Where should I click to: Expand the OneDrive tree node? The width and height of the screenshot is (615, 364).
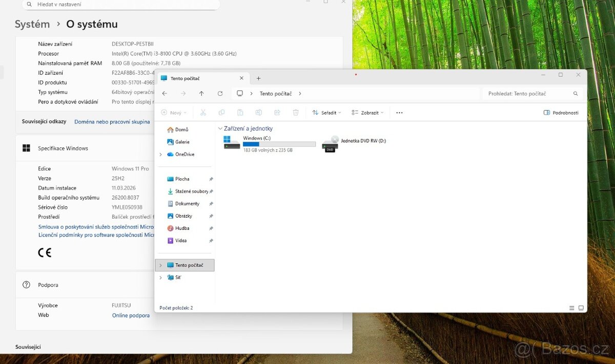click(160, 155)
